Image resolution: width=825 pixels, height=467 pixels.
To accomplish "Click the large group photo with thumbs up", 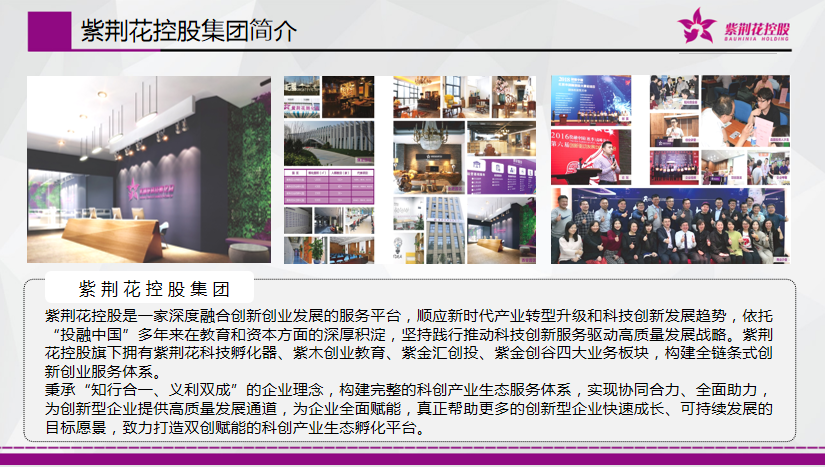I will pyautogui.click(x=670, y=226).
